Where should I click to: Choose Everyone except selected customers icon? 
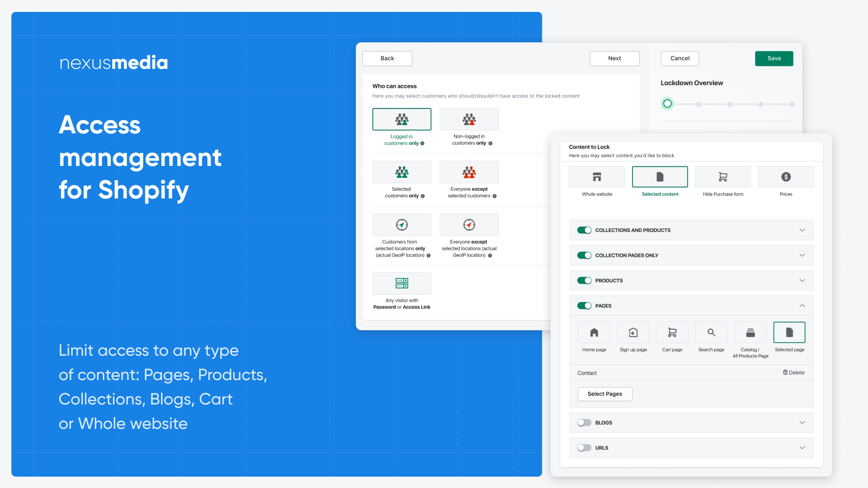tap(469, 172)
